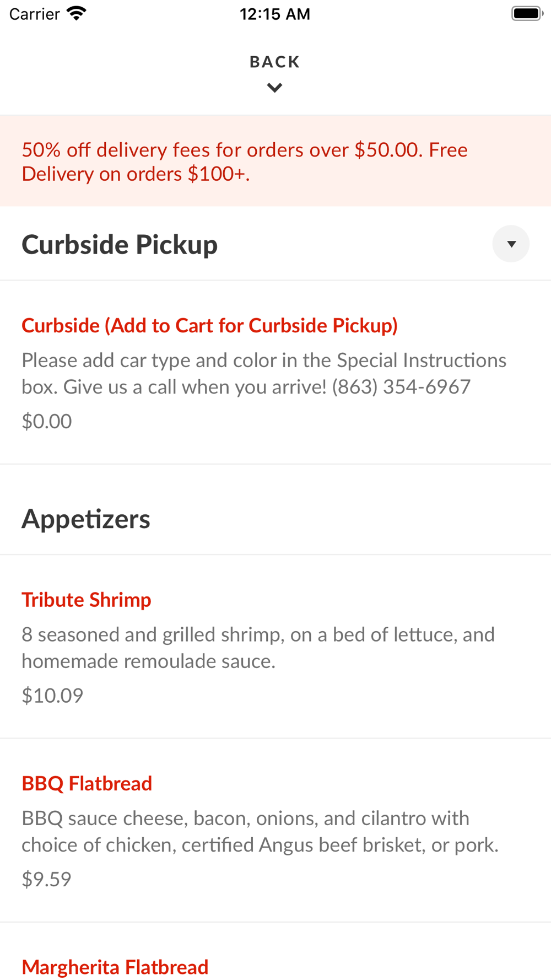Tap the battery icon in status bar
Image resolution: width=551 pixels, height=980 pixels.
(x=527, y=14)
